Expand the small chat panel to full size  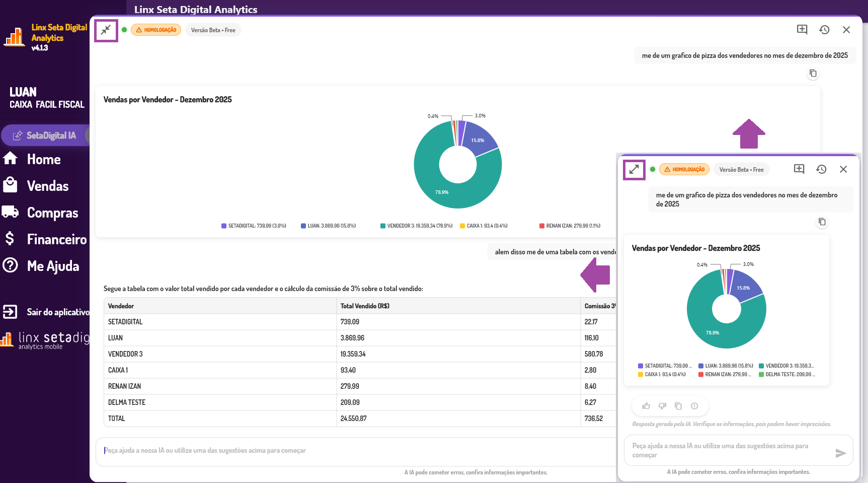click(x=634, y=169)
